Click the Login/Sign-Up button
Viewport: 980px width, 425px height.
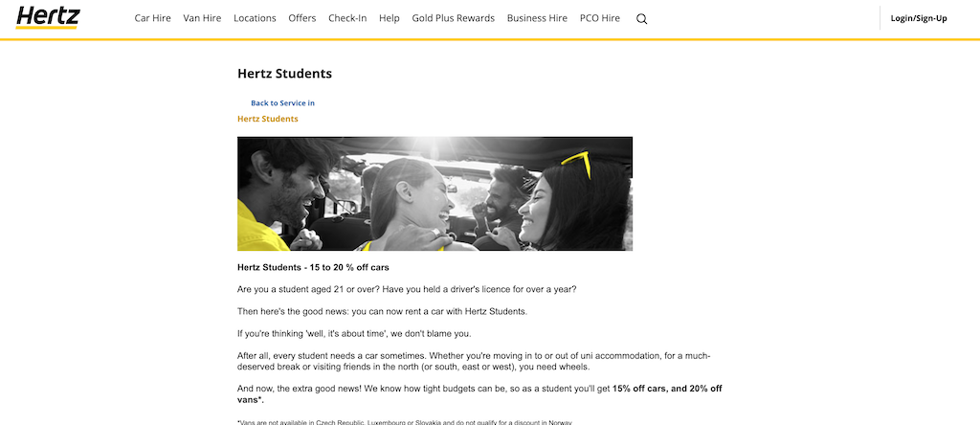(x=919, y=18)
